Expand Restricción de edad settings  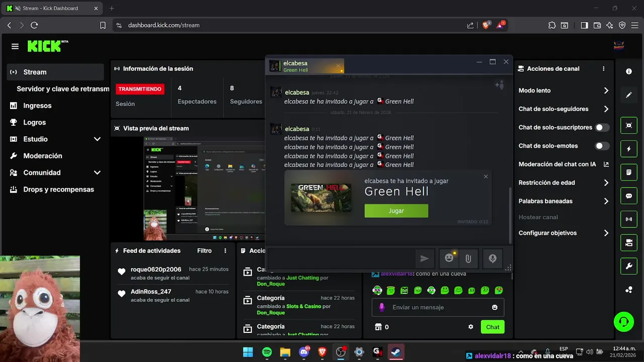pyautogui.click(x=606, y=183)
